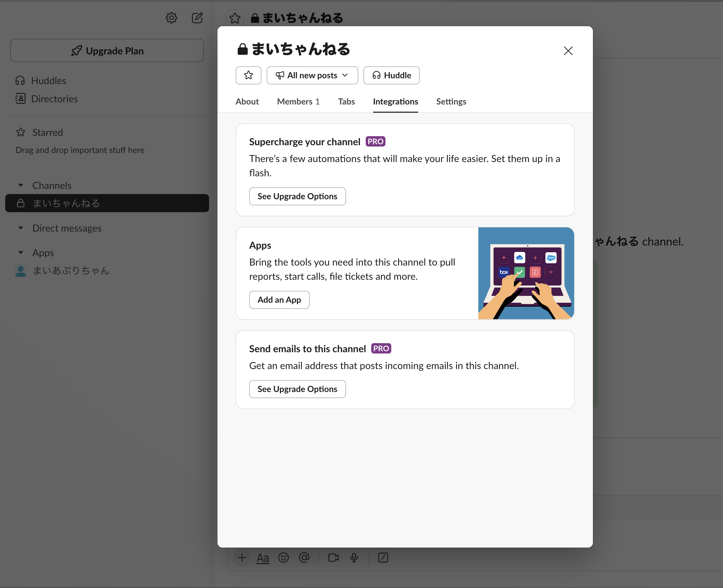Collapse the Channels section
Viewport: 723px width, 588px height.
pos(21,185)
